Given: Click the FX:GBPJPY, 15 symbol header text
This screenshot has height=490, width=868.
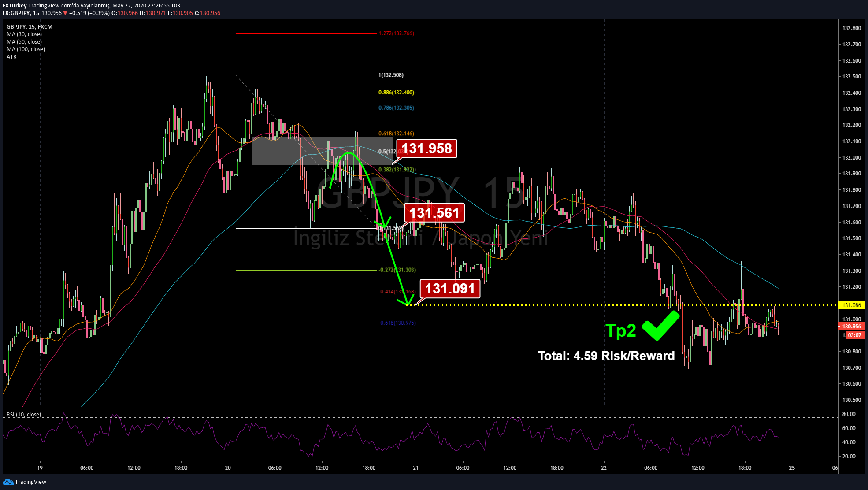Looking at the screenshot, I should coord(21,13).
